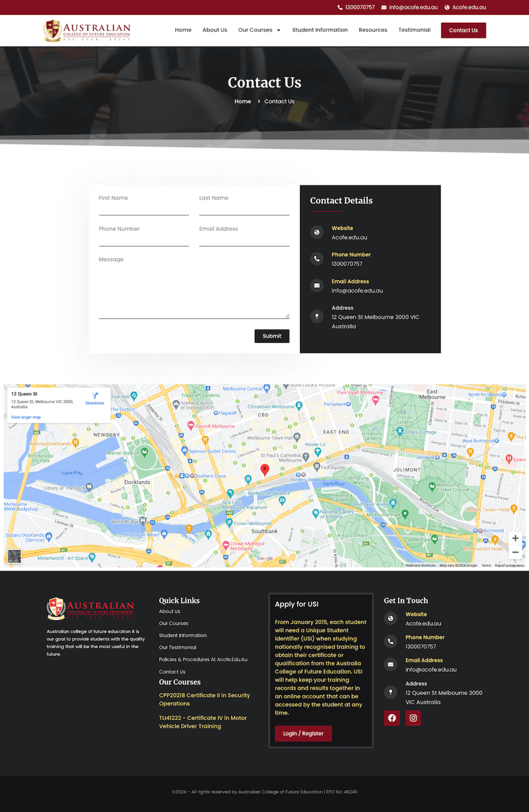
Task: Click the red Contact Us header button
Action: [463, 30]
